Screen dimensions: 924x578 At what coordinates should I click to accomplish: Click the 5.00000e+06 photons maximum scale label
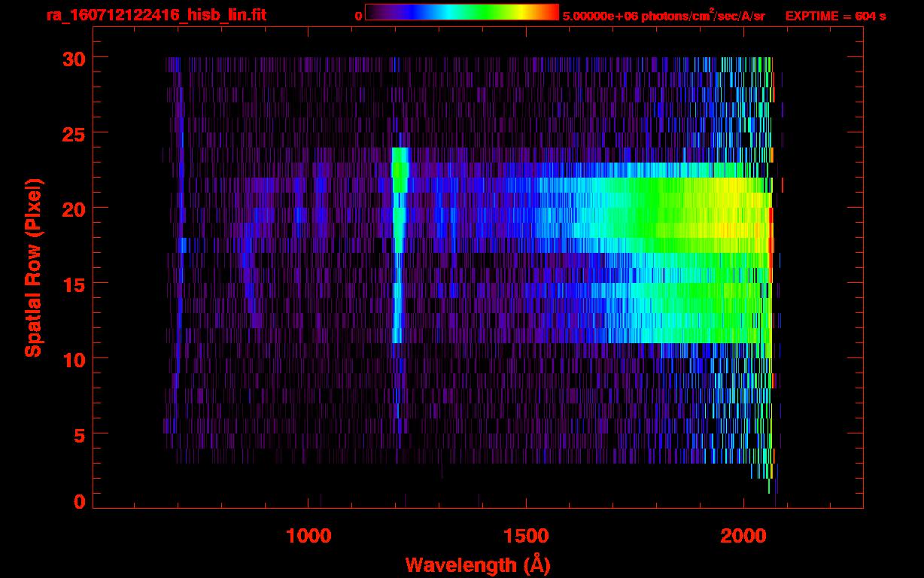[664, 16]
